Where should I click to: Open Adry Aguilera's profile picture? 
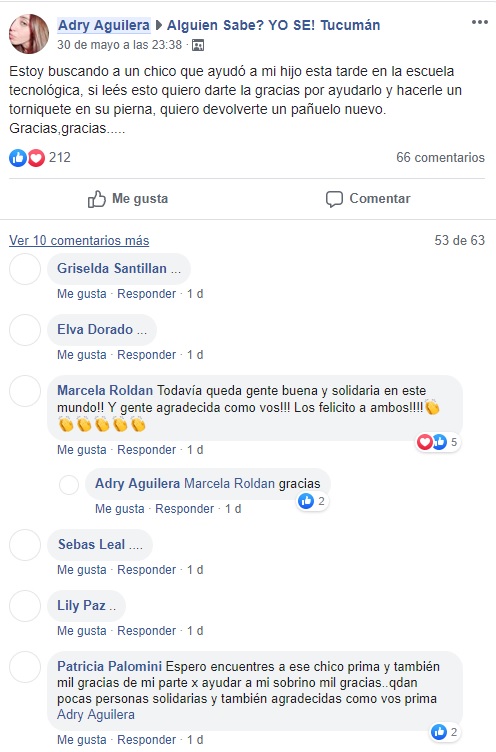29,34
